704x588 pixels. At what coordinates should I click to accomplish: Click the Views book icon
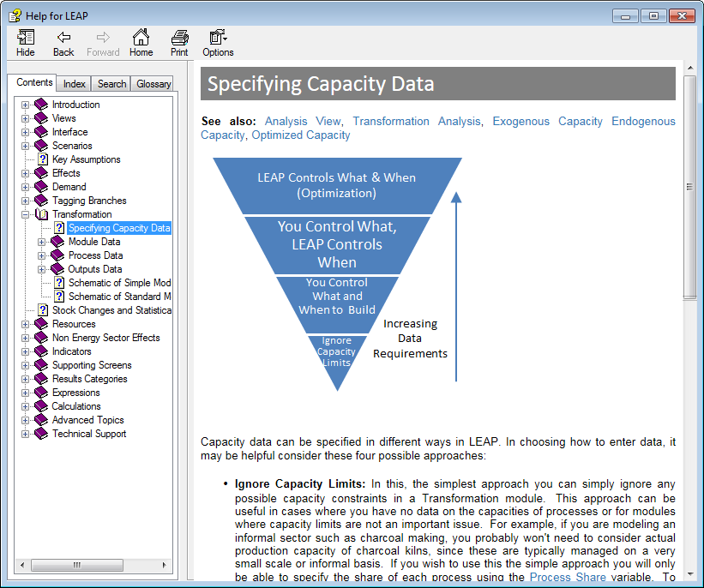click(x=41, y=118)
